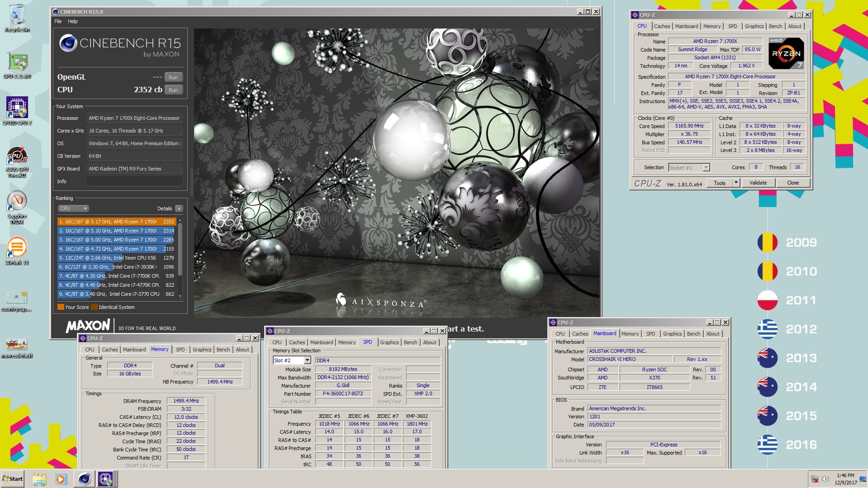Switch to CPU-Z from the taskbar

click(x=106, y=479)
